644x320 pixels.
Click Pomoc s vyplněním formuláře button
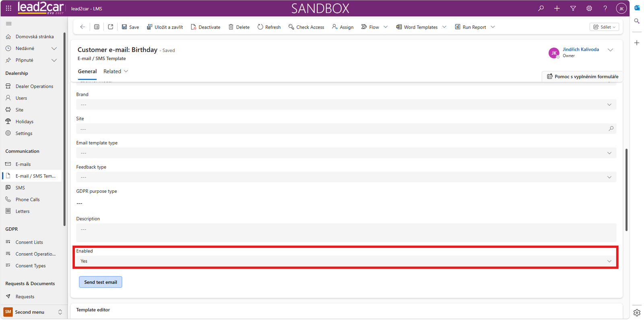(582, 76)
